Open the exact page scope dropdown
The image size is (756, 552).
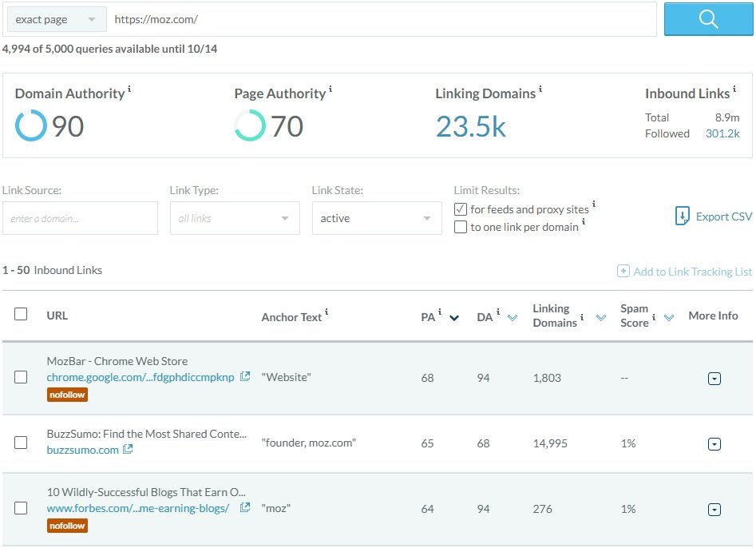coord(56,19)
